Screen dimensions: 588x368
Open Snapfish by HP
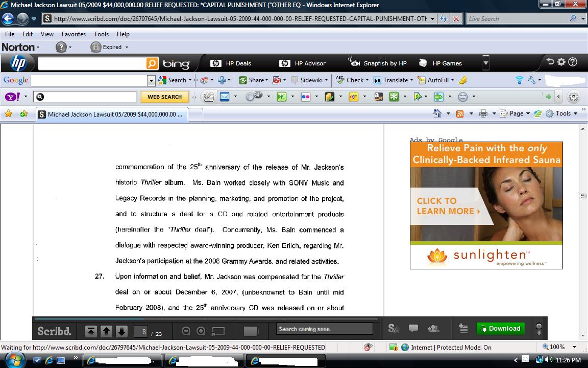coord(378,63)
